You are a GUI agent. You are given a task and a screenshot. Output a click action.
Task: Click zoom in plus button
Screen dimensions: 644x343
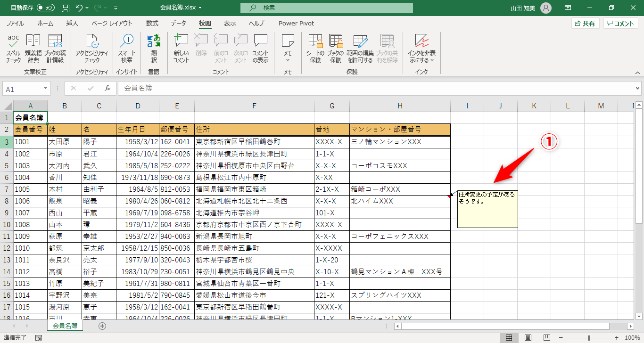[x=615, y=338]
